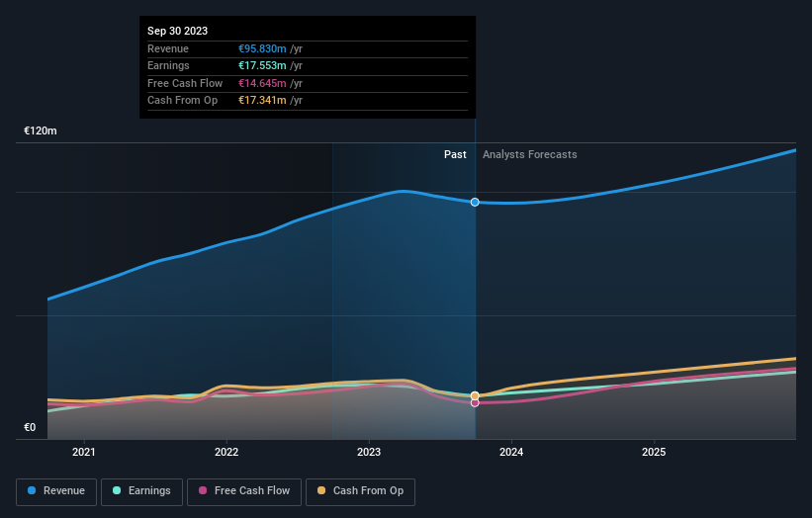Click the blue Revenue data point marker
The height and width of the screenshot is (518, 812).
pyautogui.click(x=475, y=203)
